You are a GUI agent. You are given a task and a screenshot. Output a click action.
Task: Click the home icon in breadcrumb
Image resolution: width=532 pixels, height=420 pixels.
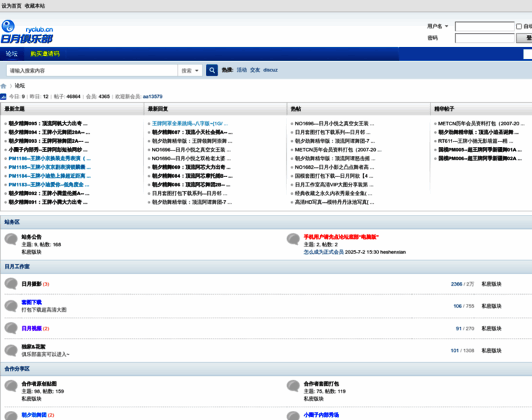[4, 86]
